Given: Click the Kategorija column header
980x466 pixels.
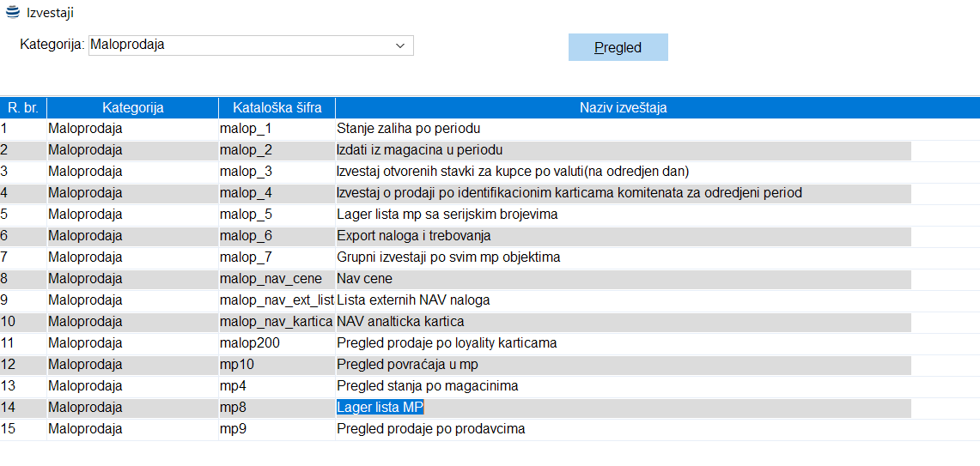Looking at the screenshot, I should [132, 107].
